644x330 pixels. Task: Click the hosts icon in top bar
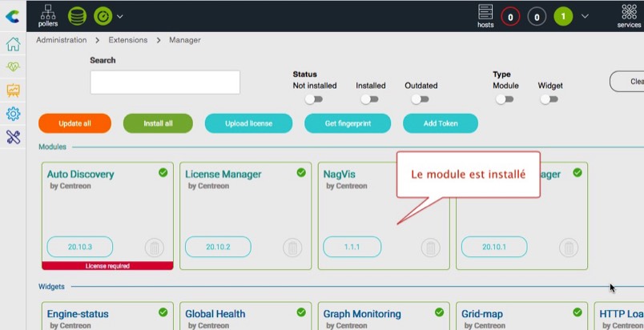click(x=485, y=14)
